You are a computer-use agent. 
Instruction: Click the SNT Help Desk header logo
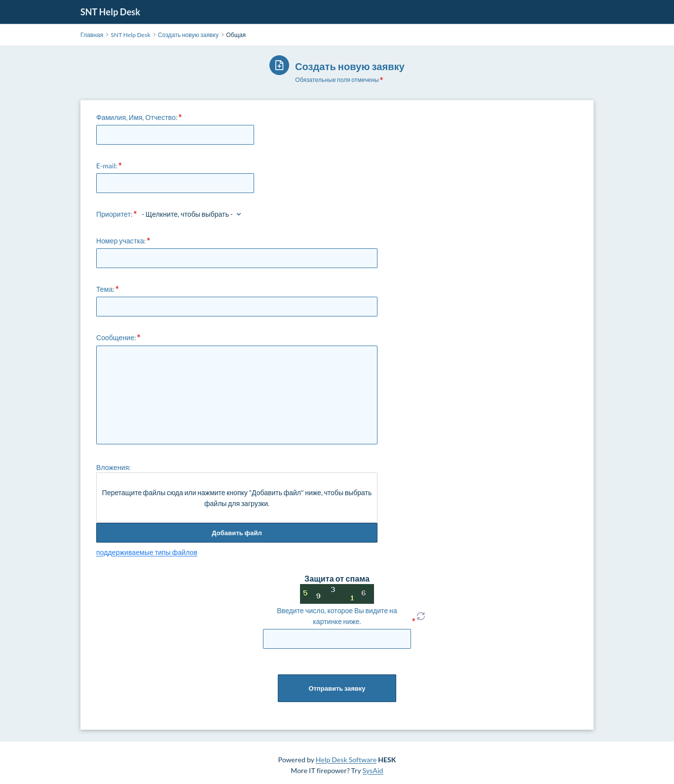(110, 12)
